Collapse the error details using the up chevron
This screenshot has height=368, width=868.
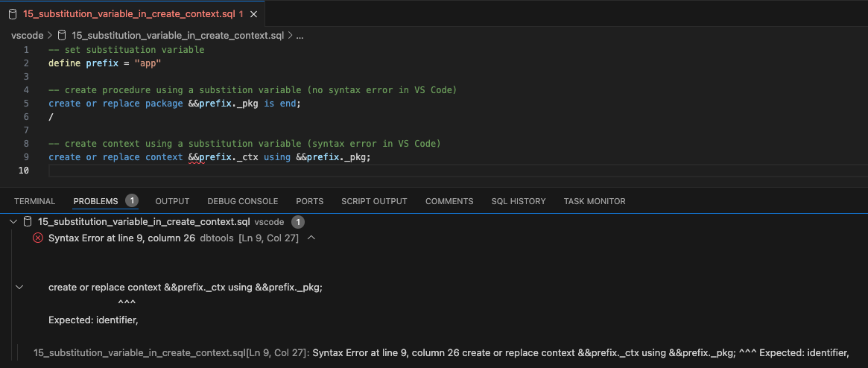(311, 238)
